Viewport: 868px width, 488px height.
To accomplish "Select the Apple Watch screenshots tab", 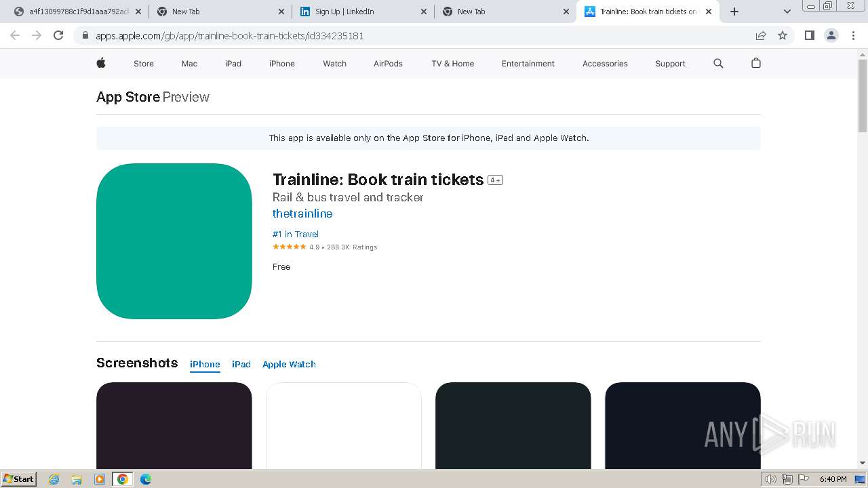I will pos(289,364).
